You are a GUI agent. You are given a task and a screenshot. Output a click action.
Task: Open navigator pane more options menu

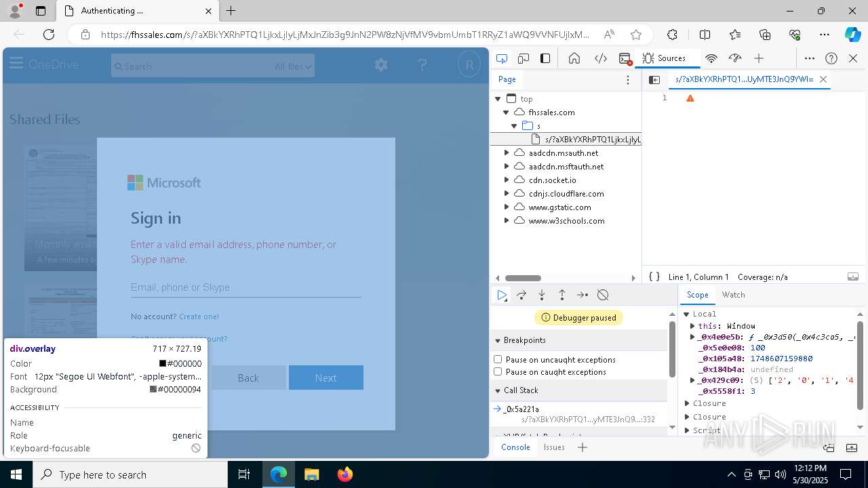point(628,79)
